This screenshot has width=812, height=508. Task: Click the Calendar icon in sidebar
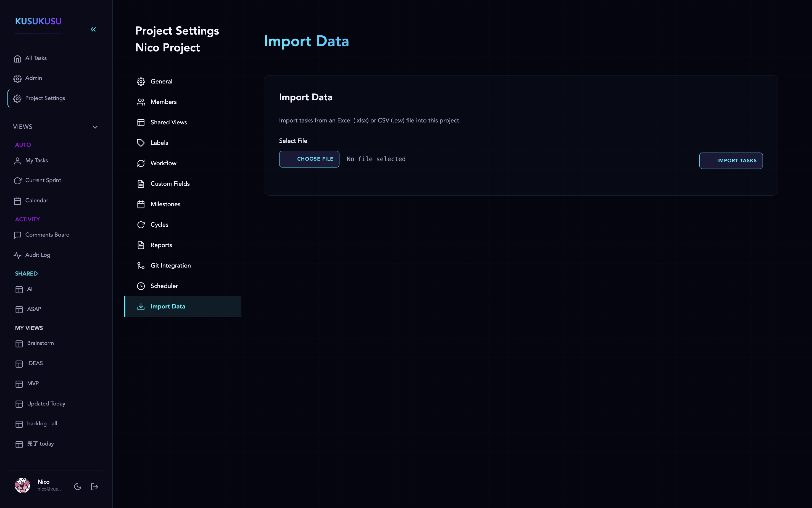(x=17, y=201)
